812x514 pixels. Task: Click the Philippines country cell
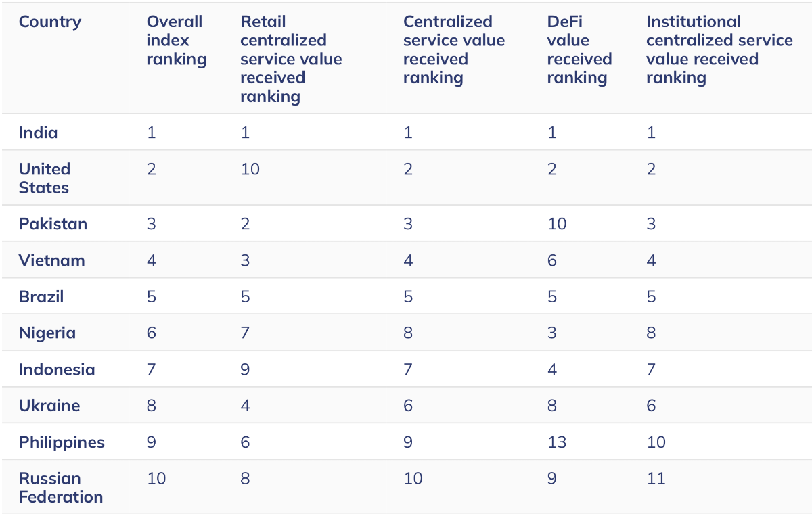[x=62, y=442]
